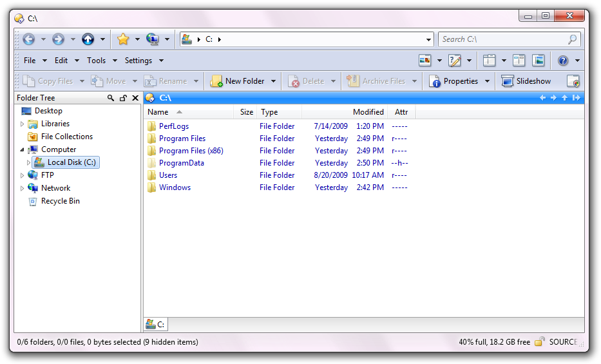Open the Edit menu
The width and height of the screenshot is (601, 364).
coord(61,61)
